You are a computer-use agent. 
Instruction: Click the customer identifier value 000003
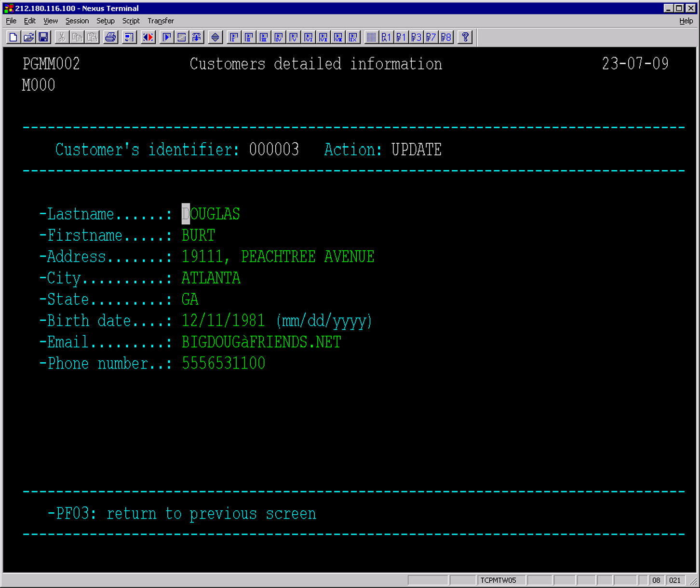point(274,150)
